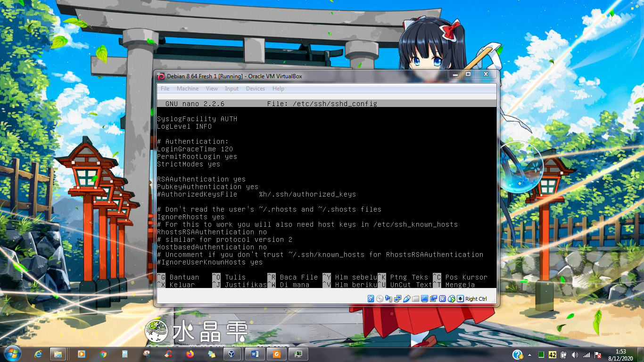This screenshot has height=362, width=644.
Task: Click the VirtualBox window title bar icon
Action: click(x=161, y=76)
